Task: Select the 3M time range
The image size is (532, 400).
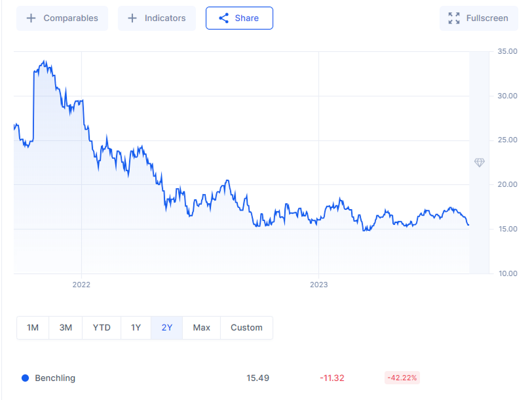Action: 66,328
